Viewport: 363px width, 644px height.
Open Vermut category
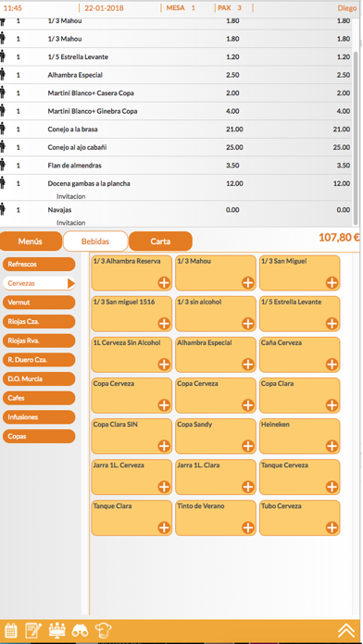[39, 303]
